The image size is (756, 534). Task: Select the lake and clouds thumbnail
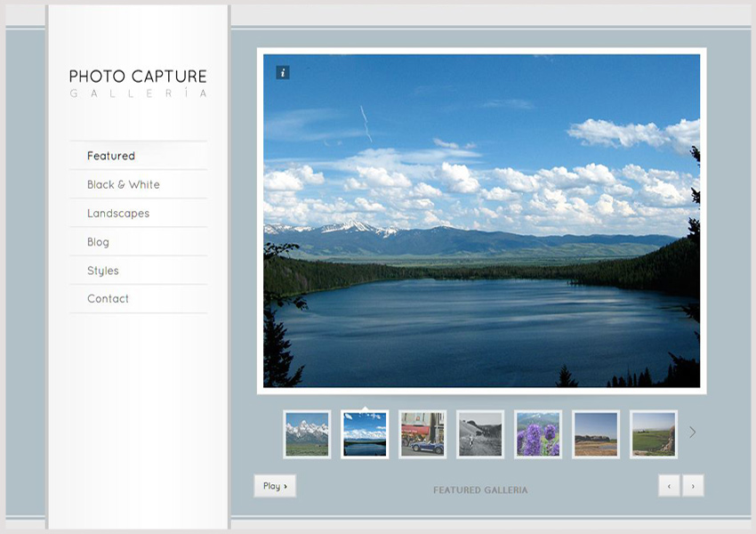coord(365,434)
